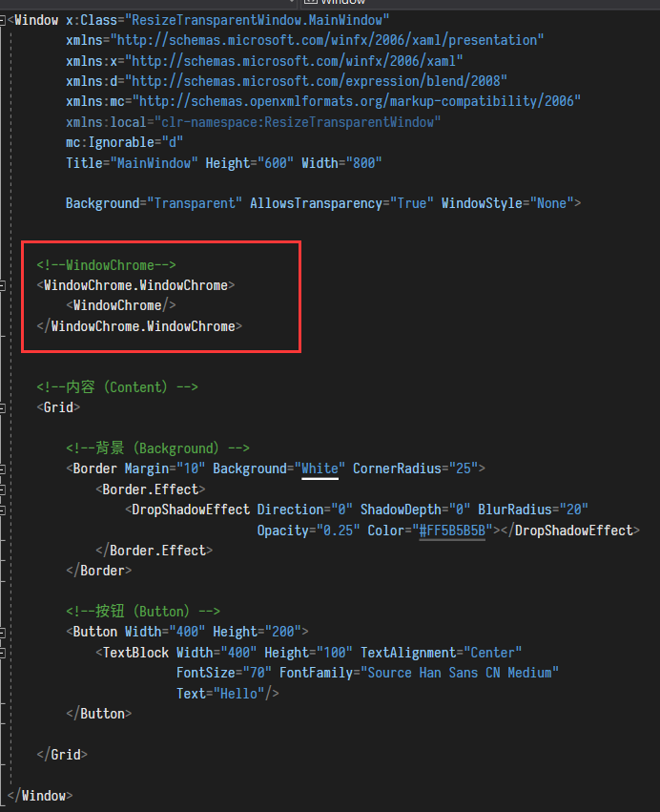The width and height of the screenshot is (660, 812).
Task: Click x:Class "ResizeTransparentWindow.MainWindow" value
Action: [258, 20]
